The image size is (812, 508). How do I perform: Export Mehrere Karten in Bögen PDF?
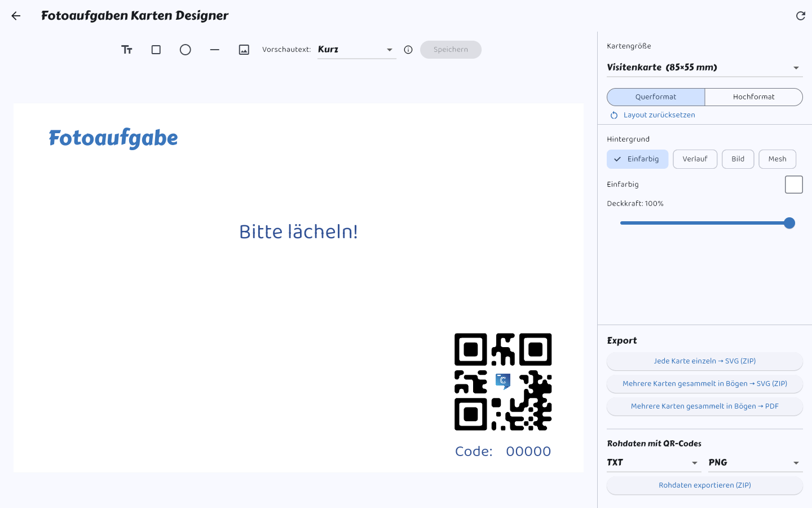(x=704, y=406)
